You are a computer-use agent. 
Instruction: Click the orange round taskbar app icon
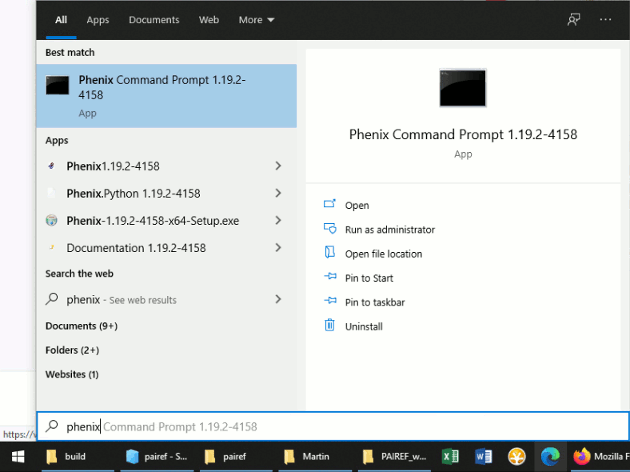click(517, 457)
